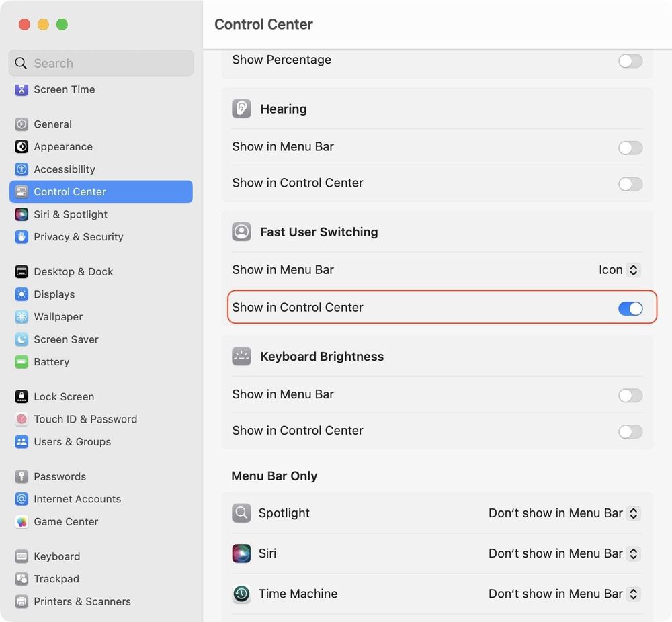
Task: Disable Show in Control Center for Fast User Switching
Action: [x=630, y=308]
